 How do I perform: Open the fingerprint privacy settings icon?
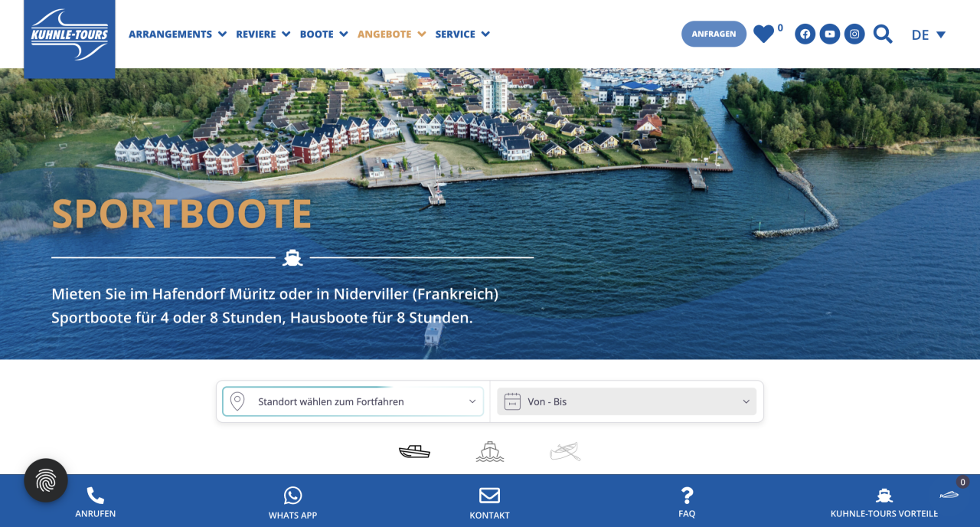pos(46,480)
